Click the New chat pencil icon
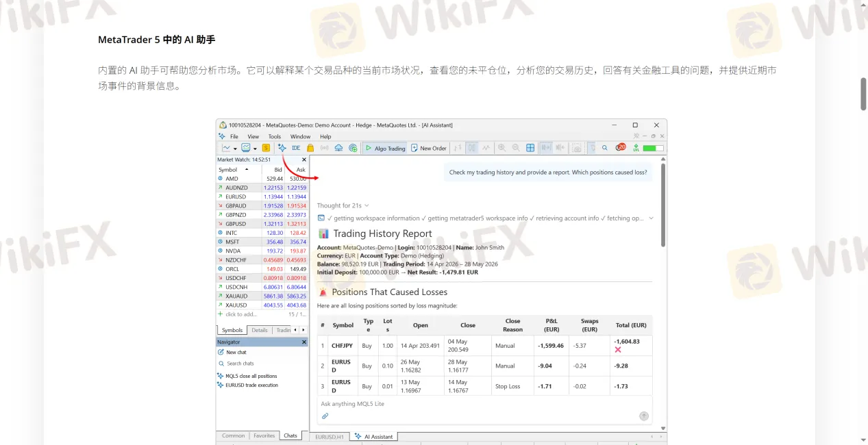Image resolution: width=868 pixels, height=445 pixels. pyautogui.click(x=221, y=353)
